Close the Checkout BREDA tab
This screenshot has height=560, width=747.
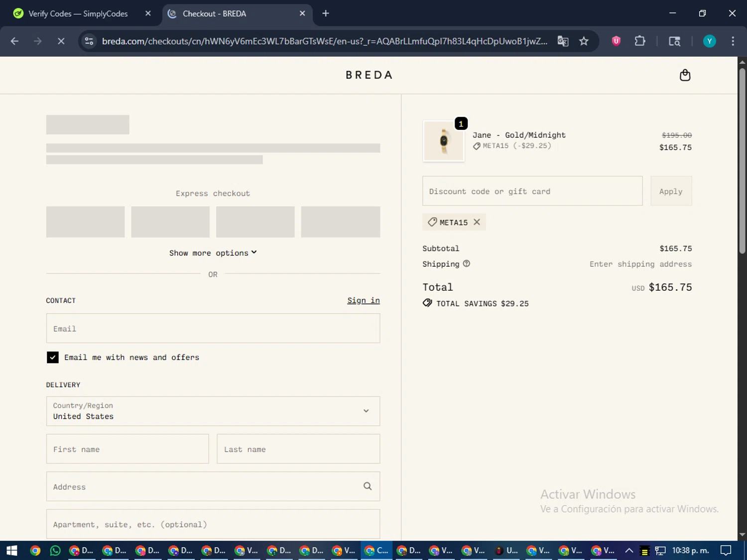tap(302, 13)
